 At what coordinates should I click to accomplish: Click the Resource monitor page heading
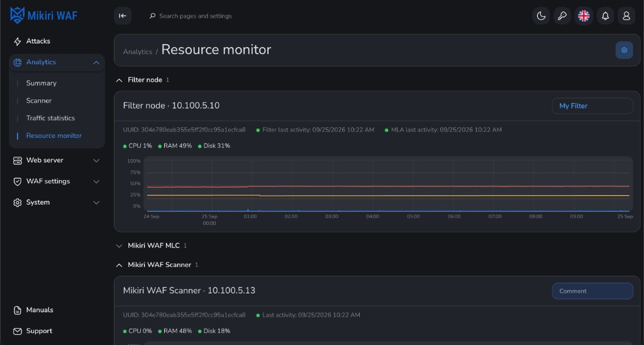216,50
